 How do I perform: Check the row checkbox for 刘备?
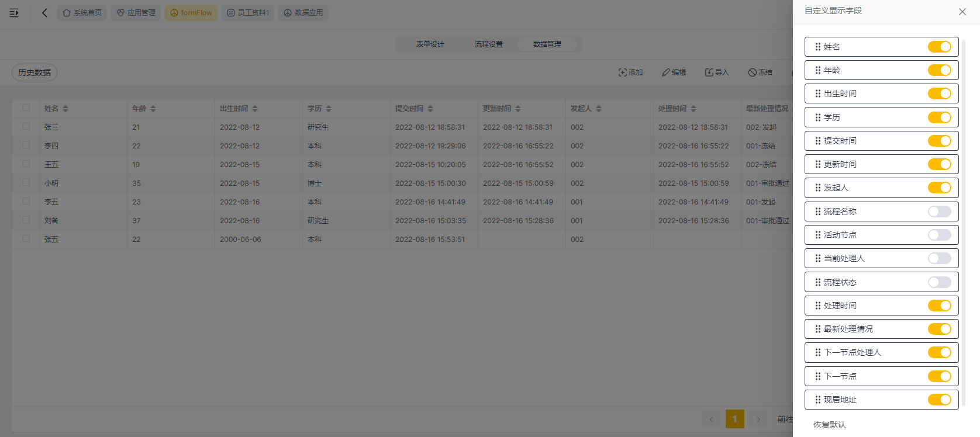point(26,220)
